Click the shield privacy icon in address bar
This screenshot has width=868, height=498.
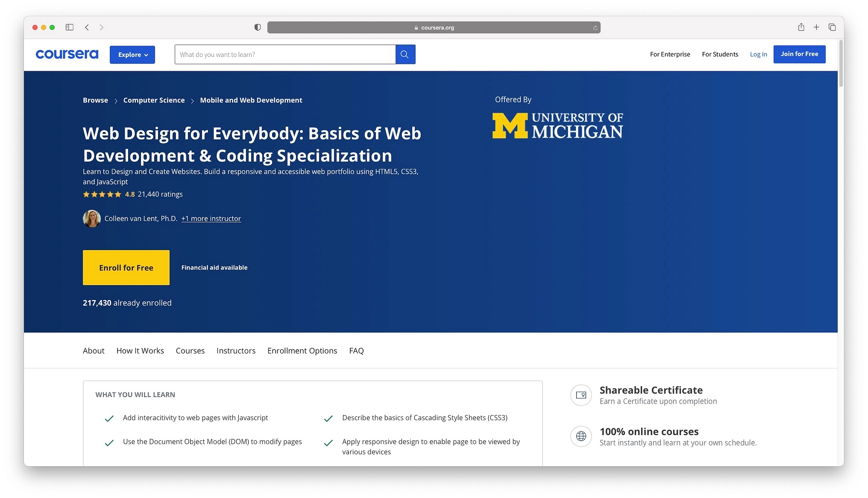[256, 27]
